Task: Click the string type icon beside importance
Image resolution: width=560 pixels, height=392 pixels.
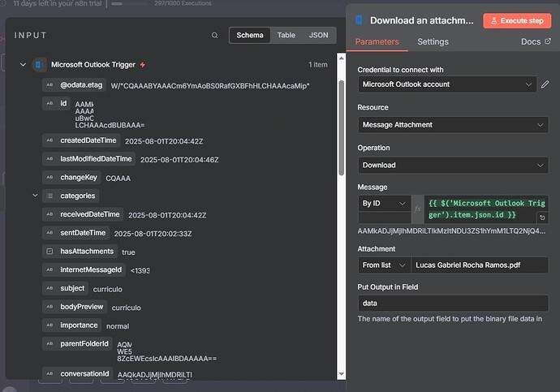Action: click(x=50, y=325)
